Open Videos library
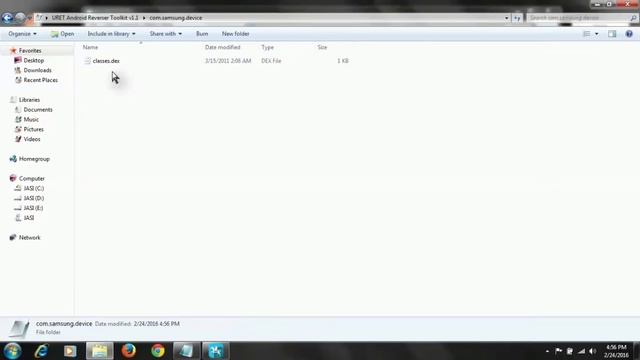The height and width of the screenshot is (360, 640). pos(32,139)
